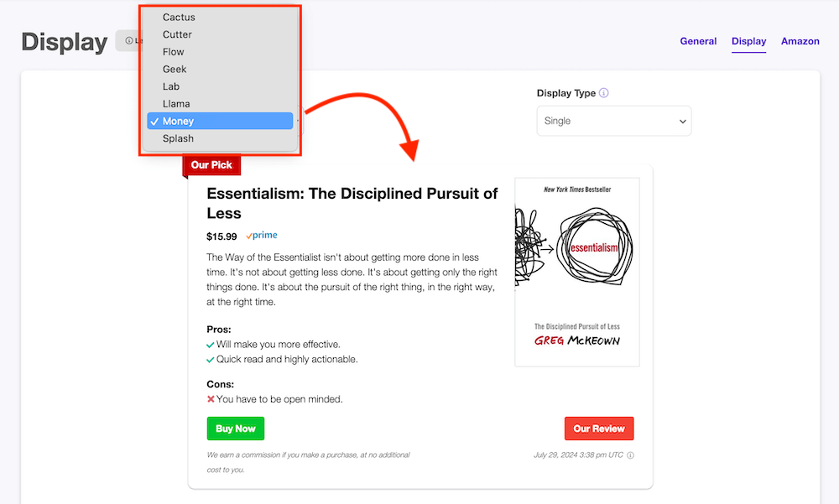The height and width of the screenshot is (504, 839).
Task: Click the Prime badge next to price
Action: [x=261, y=235]
